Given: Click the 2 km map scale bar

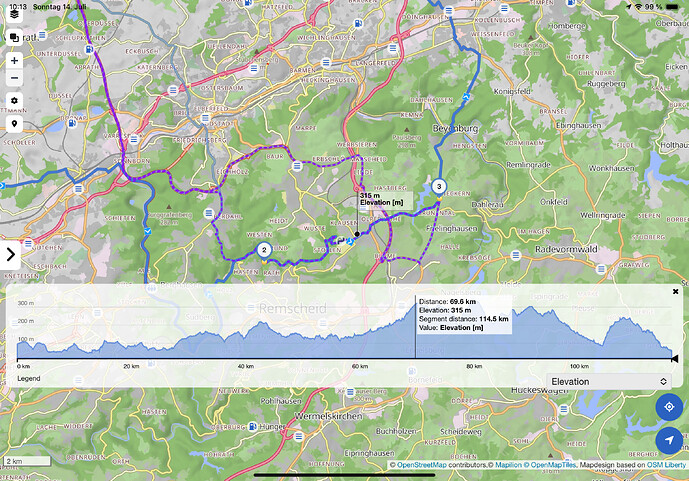Looking at the screenshot, I should click(x=27, y=461).
